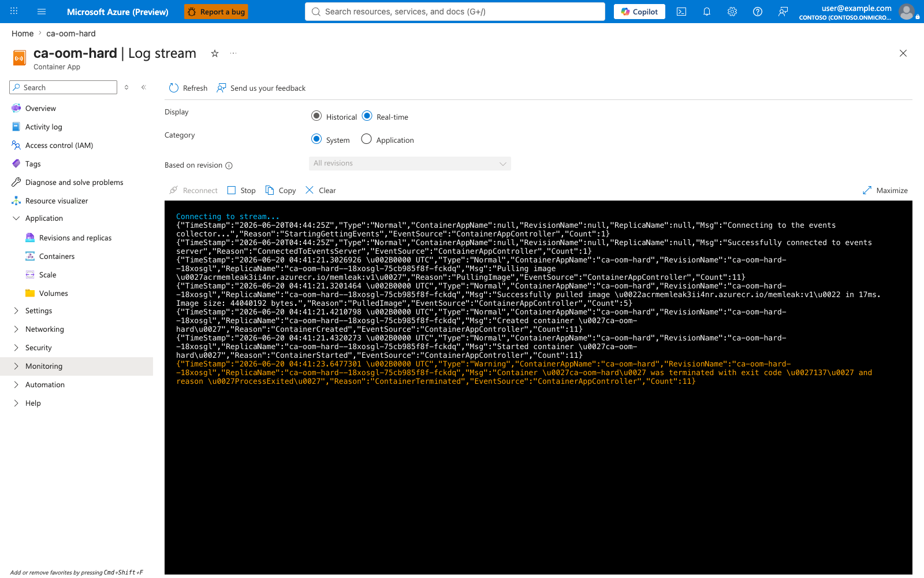This screenshot has height=578, width=924.
Task: Choose the Real-time display radio button
Action: coord(367,116)
